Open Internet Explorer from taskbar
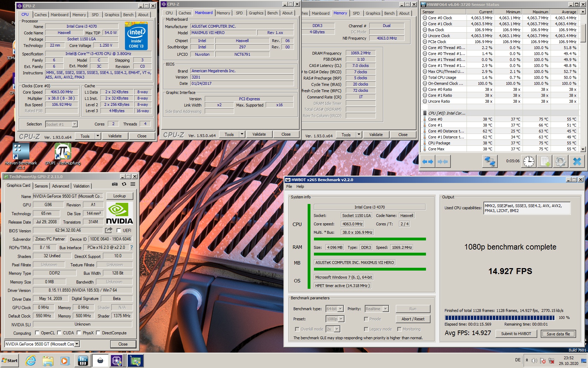Image resolution: width=588 pixels, height=368 pixels. (31, 361)
